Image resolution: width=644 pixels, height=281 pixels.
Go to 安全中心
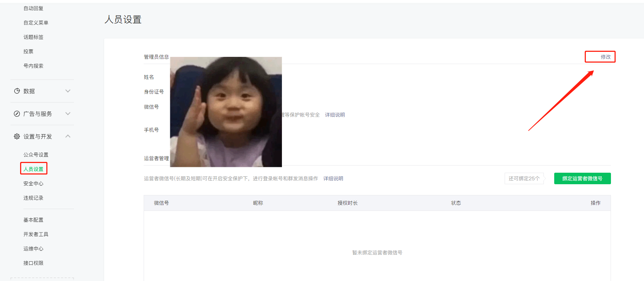pyautogui.click(x=33, y=183)
